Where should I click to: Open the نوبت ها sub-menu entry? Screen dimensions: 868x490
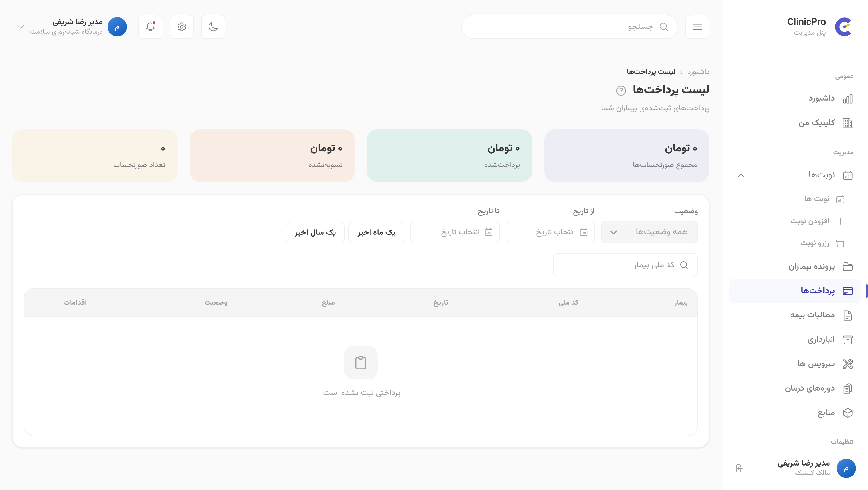[817, 199]
